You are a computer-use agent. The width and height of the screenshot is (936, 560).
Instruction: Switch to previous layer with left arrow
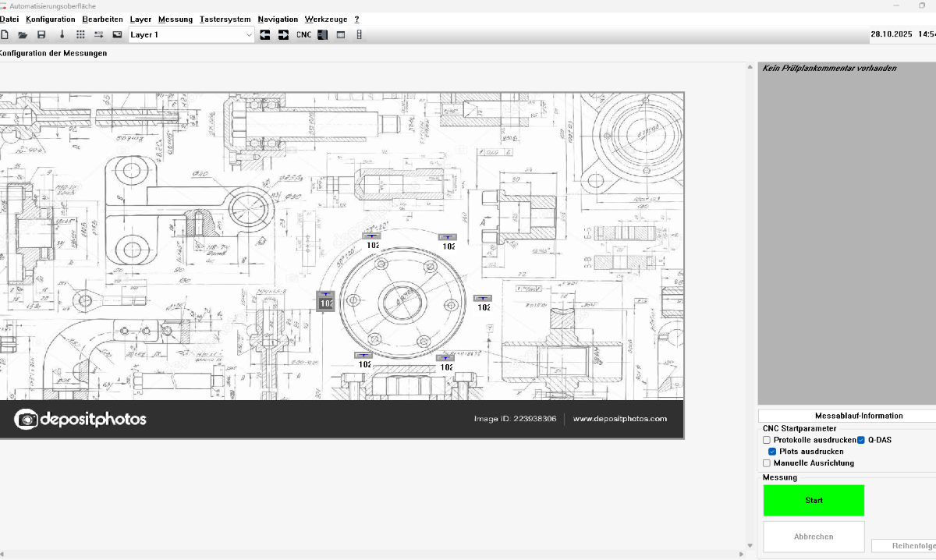(x=265, y=34)
